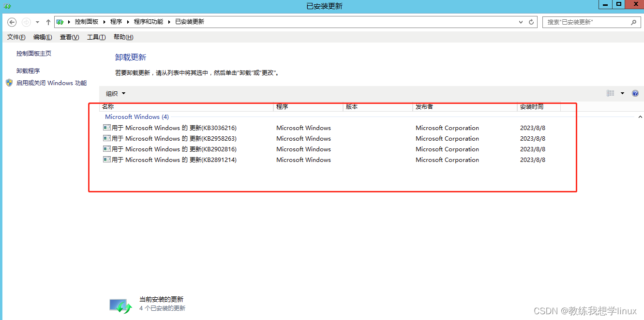Click 当前安装的更新 text in details pane
Image resolution: width=644 pixels, height=320 pixels.
tap(162, 300)
